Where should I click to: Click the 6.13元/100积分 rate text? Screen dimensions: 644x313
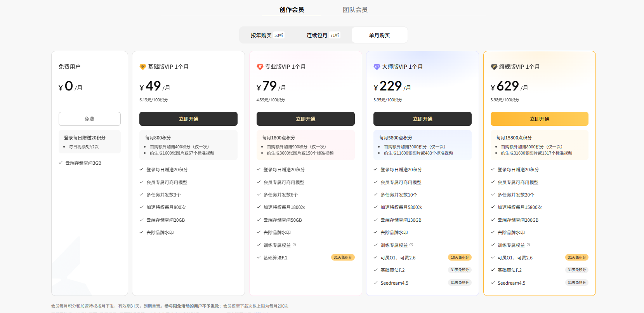click(154, 100)
